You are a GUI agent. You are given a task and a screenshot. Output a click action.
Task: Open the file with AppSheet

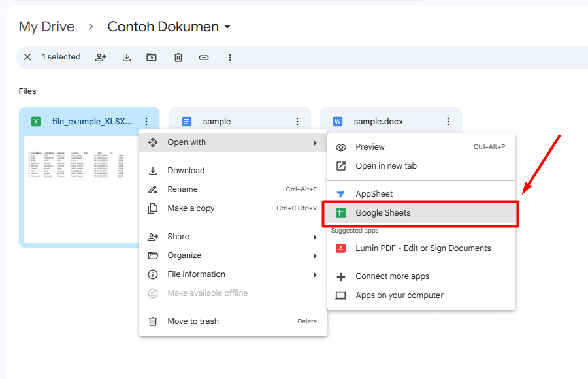pyautogui.click(x=421, y=194)
